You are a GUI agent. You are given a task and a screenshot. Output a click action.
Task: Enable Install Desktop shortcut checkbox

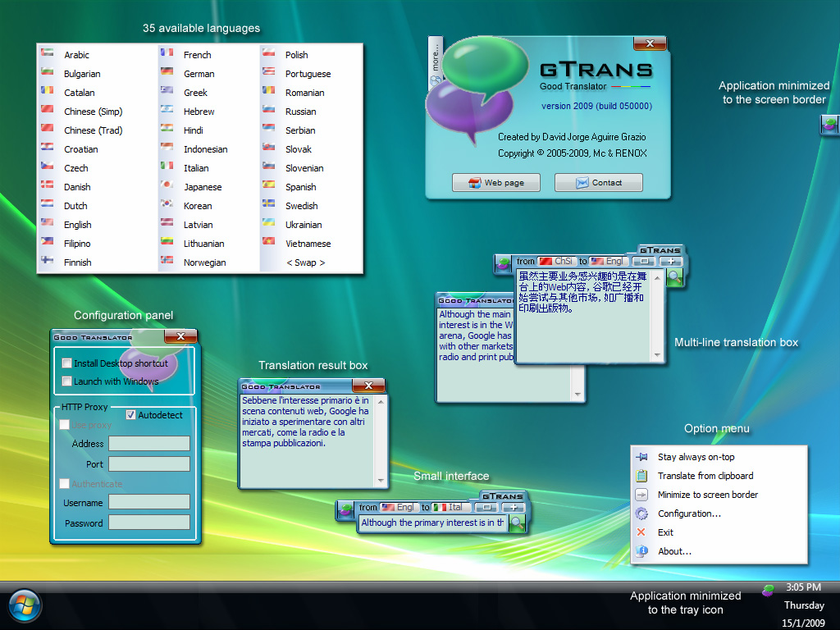point(67,363)
